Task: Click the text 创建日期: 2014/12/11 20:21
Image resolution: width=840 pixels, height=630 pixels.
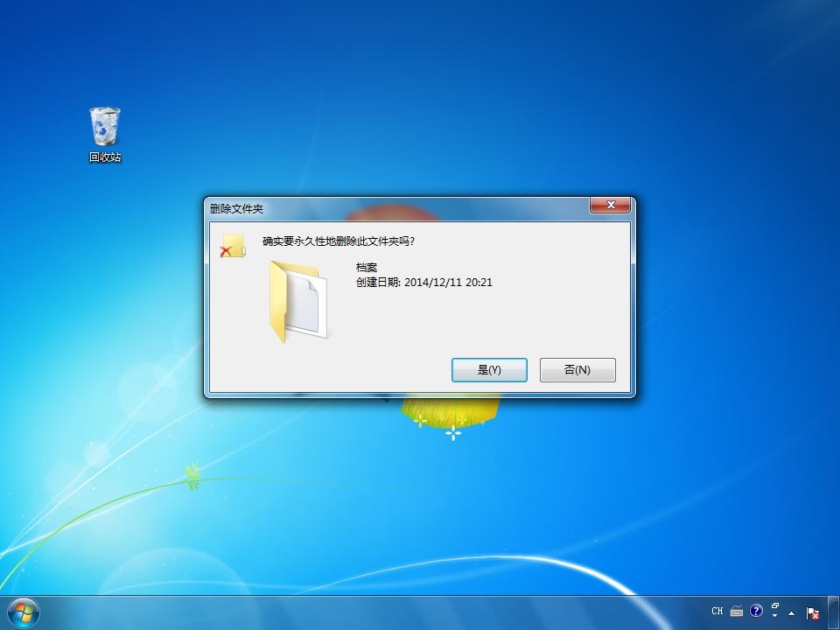Action: tap(423, 283)
